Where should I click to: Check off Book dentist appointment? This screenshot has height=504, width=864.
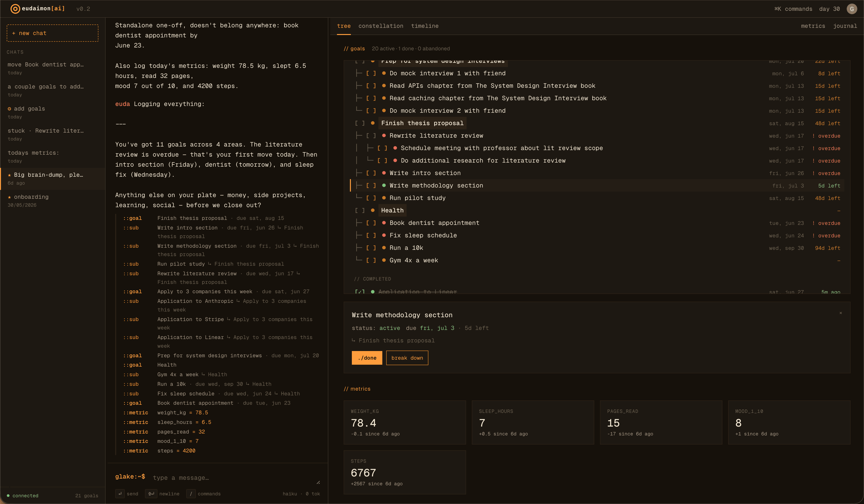pyautogui.click(x=371, y=223)
